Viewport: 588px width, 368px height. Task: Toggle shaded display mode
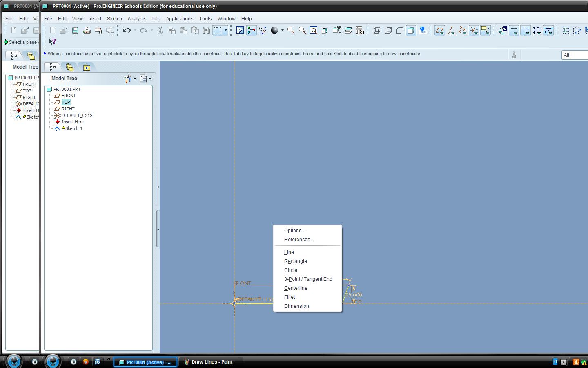[x=411, y=30]
